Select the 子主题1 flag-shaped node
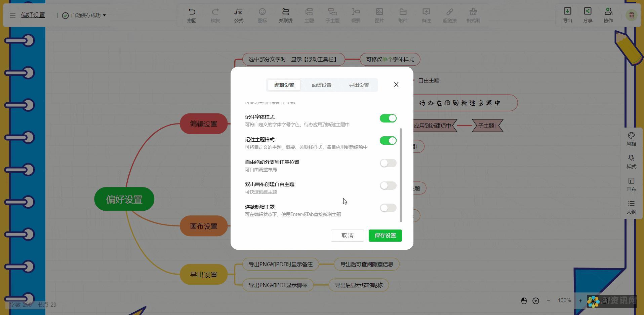The width and height of the screenshot is (644, 315). pyautogui.click(x=487, y=126)
